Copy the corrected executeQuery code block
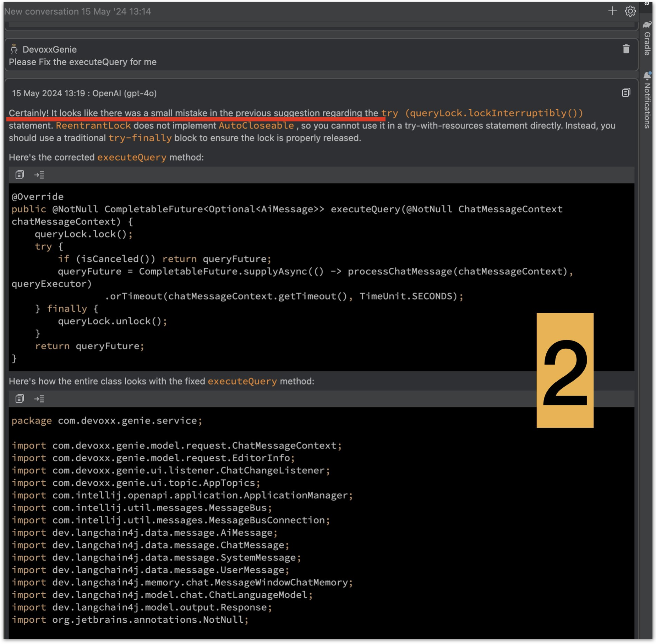This screenshot has height=644, width=656. tap(19, 174)
